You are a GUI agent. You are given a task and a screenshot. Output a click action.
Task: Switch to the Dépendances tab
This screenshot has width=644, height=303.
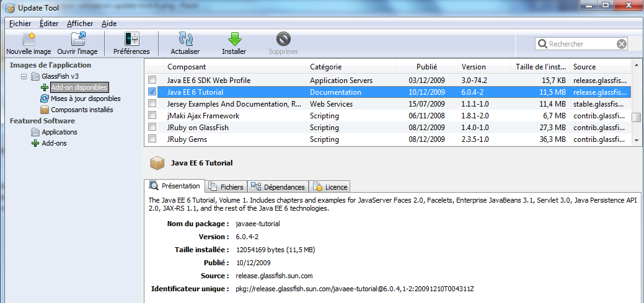(279, 187)
